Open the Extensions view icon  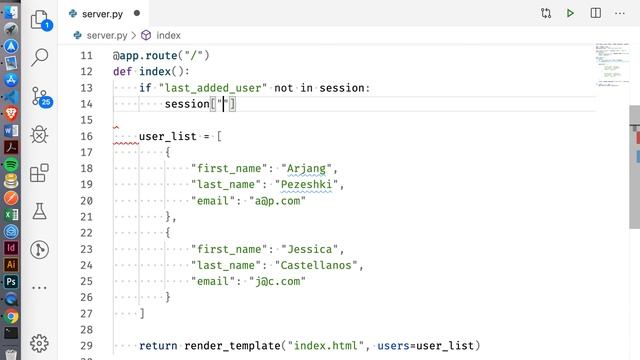39,173
